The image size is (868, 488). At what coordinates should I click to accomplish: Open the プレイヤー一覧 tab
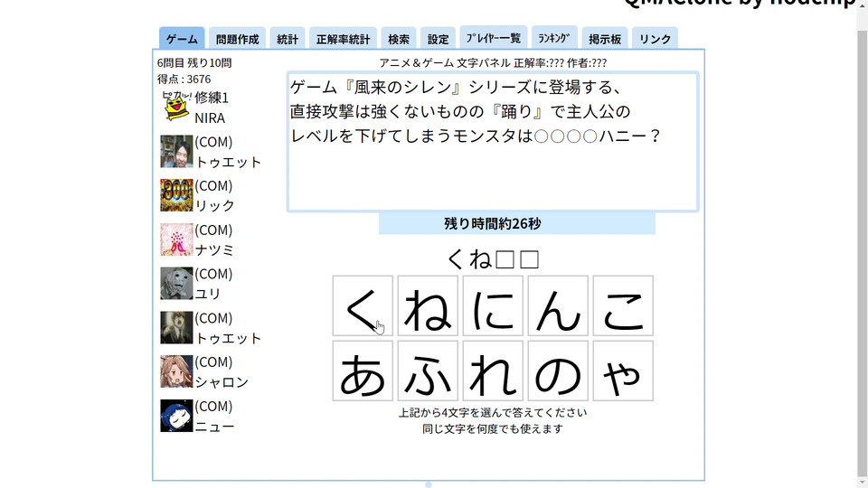pyautogui.click(x=494, y=38)
